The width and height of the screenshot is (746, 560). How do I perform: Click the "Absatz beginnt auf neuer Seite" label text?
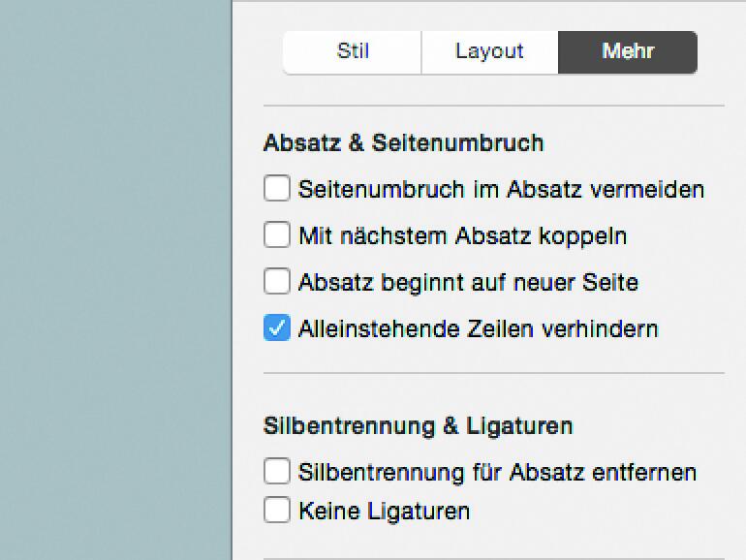tap(468, 282)
